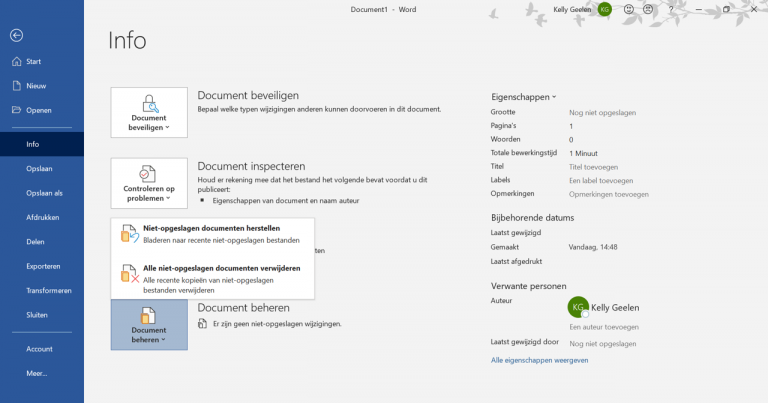Expand the Eigenschappen dropdown header

tap(524, 97)
